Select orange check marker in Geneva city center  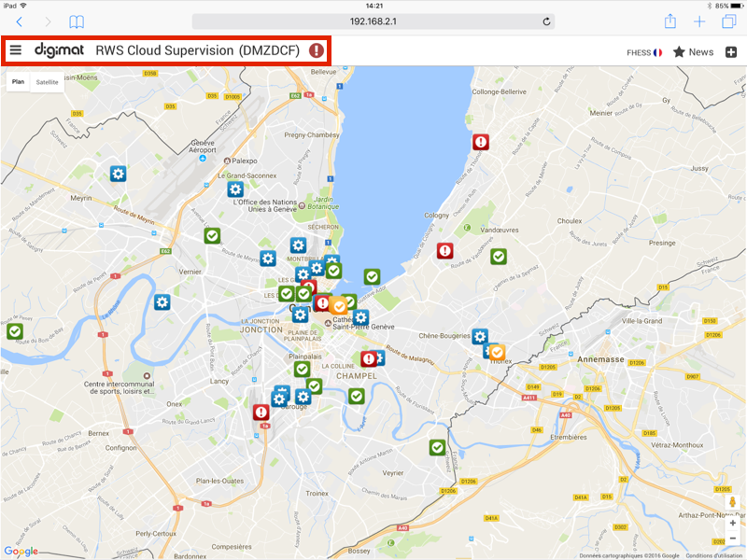point(338,306)
